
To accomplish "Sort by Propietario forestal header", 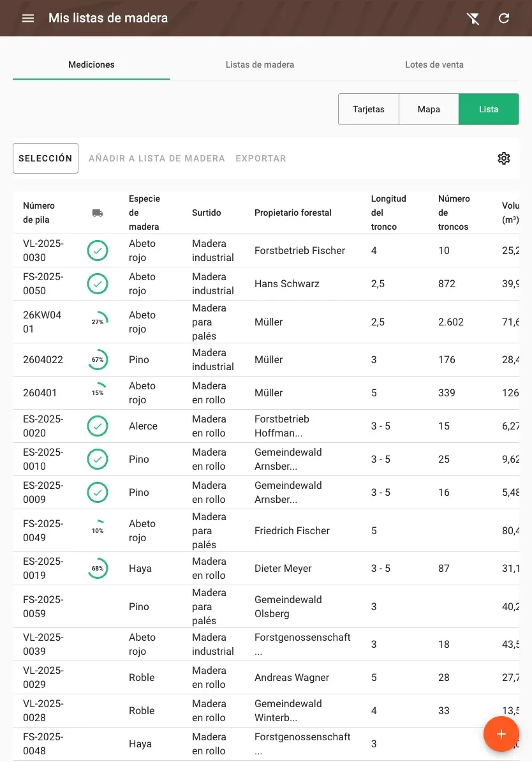I will (293, 213).
